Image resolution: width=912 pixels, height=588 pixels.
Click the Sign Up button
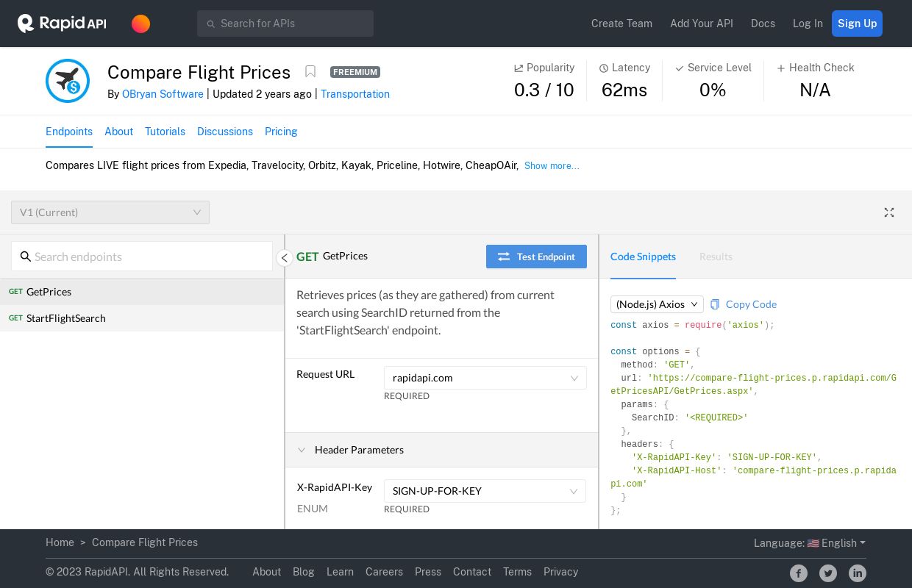pos(857,24)
